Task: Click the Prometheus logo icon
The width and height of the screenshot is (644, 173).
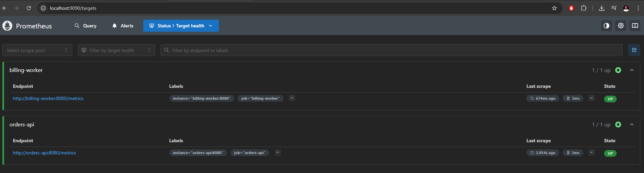Action: tap(7, 26)
